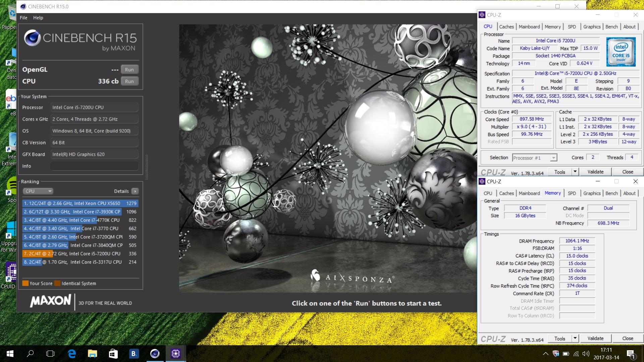Open SPD tab in bottom CPU-Z window
Screen dimensions: 644x362
(x=572, y=193)
